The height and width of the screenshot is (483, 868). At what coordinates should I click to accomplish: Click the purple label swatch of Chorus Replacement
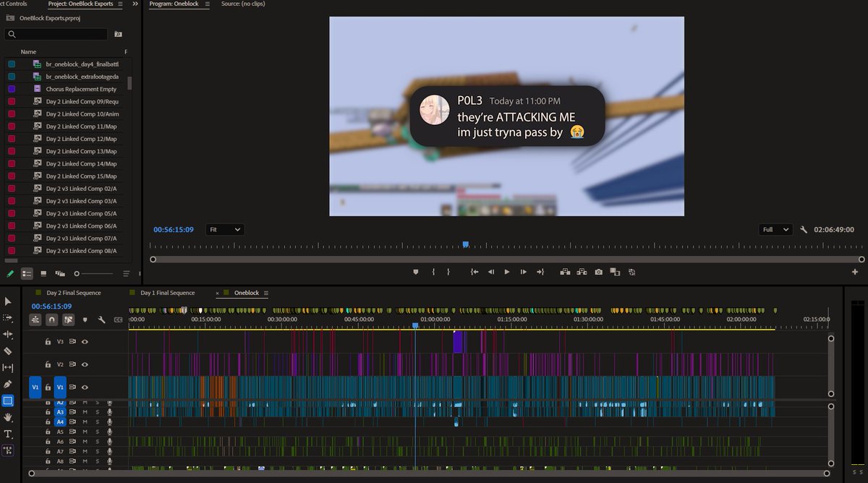(x=12, y=89)
